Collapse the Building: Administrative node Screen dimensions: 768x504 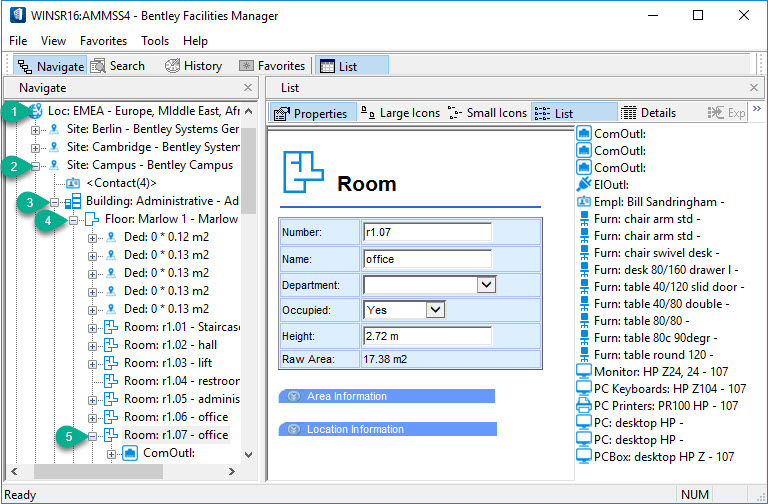click(54, 202)
